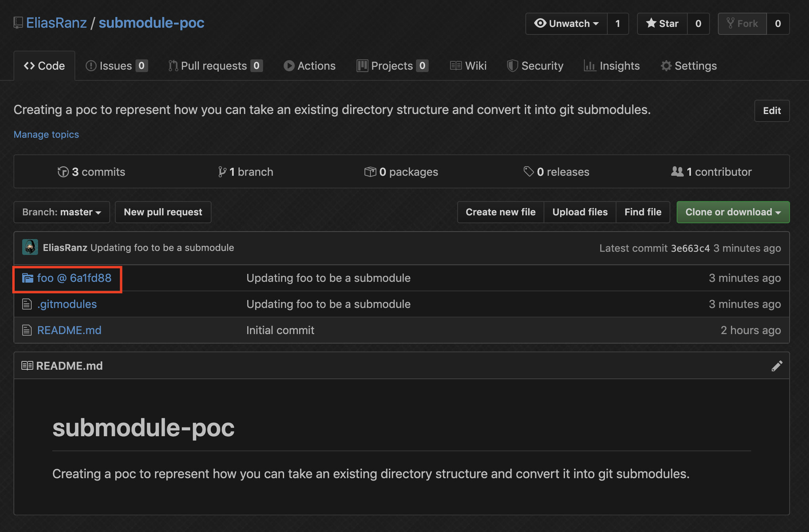This screenshot has width=809, height=532.
Task: Switch to the Pull requests tab
Action: click(215, 66)
